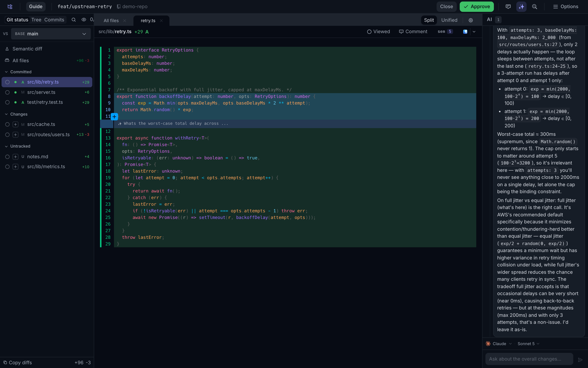Click the search icon in sidebar header
Screen dimensions: 588x368
(74, 20)
